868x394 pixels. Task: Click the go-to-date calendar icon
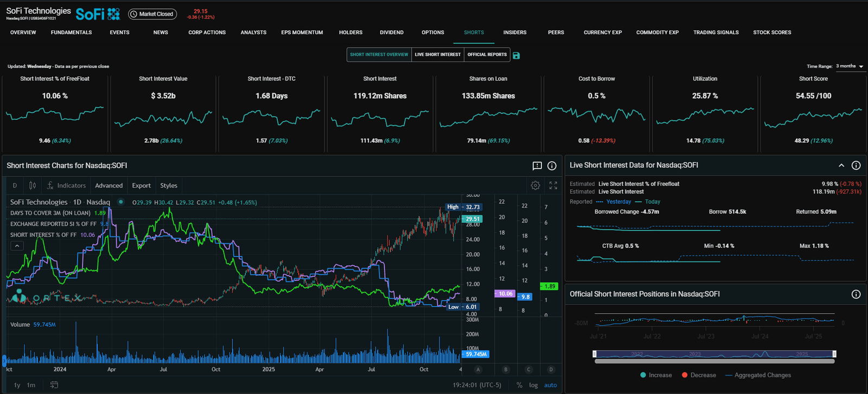54,385
